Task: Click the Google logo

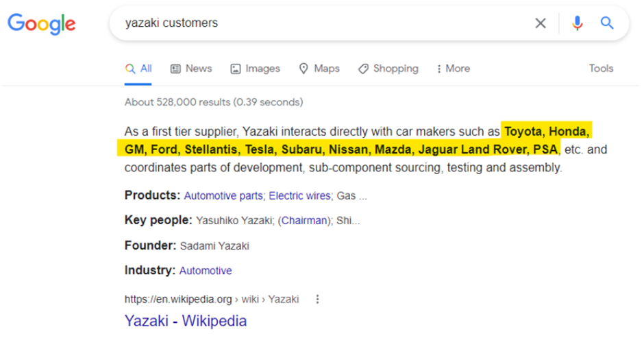Action: pyautogui.click(x=42, y=24)
